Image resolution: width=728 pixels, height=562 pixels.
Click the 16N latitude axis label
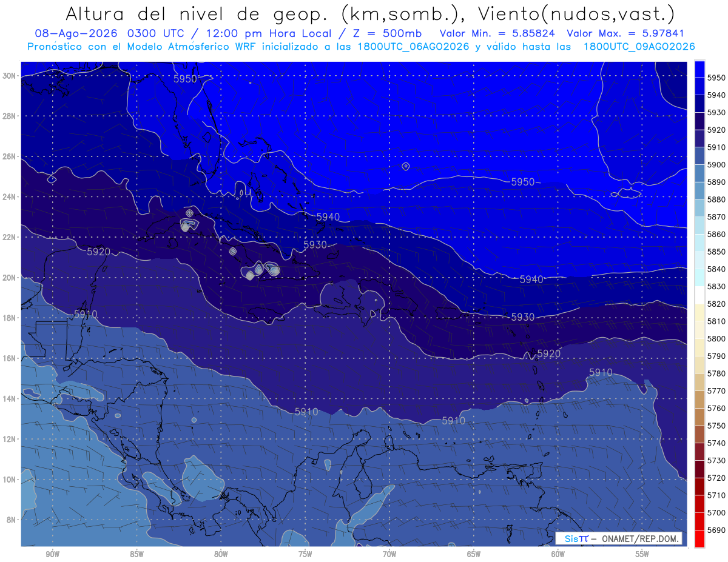point(10,358)
